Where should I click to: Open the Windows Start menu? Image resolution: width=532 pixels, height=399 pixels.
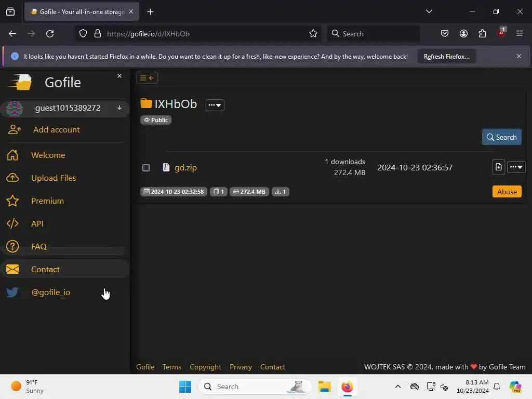[x=185, y=387]
